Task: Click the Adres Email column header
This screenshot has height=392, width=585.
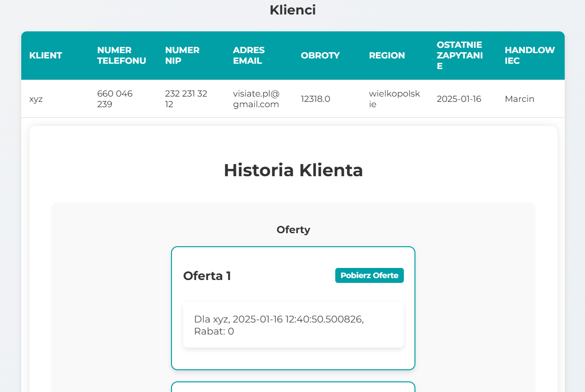Action: pyautogui.click(x=249, y=56)
